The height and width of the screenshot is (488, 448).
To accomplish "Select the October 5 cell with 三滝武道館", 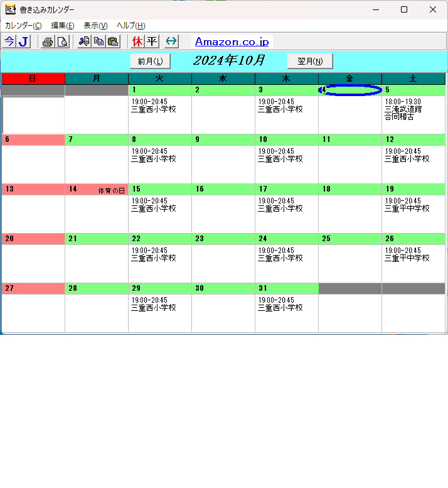I will [413, 114].
